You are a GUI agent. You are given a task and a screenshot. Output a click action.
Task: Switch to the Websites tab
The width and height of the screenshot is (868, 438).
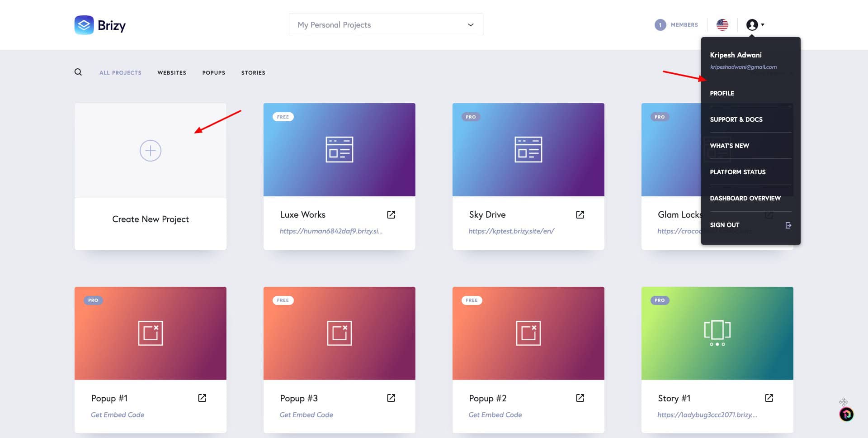172,73
